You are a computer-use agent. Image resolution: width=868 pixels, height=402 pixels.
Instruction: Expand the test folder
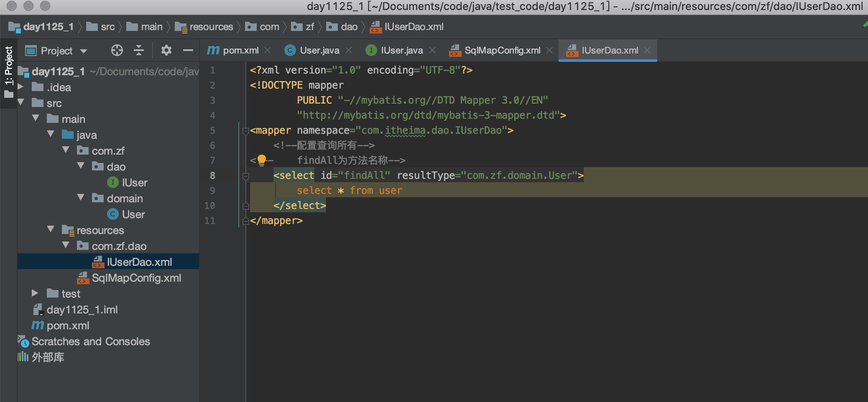(36, 293)
